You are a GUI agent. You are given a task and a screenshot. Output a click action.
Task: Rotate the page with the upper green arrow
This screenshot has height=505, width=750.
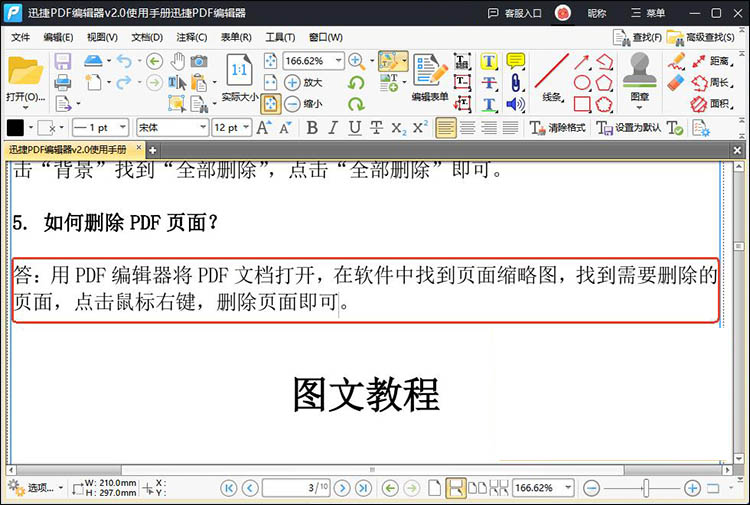pos(356,82)
